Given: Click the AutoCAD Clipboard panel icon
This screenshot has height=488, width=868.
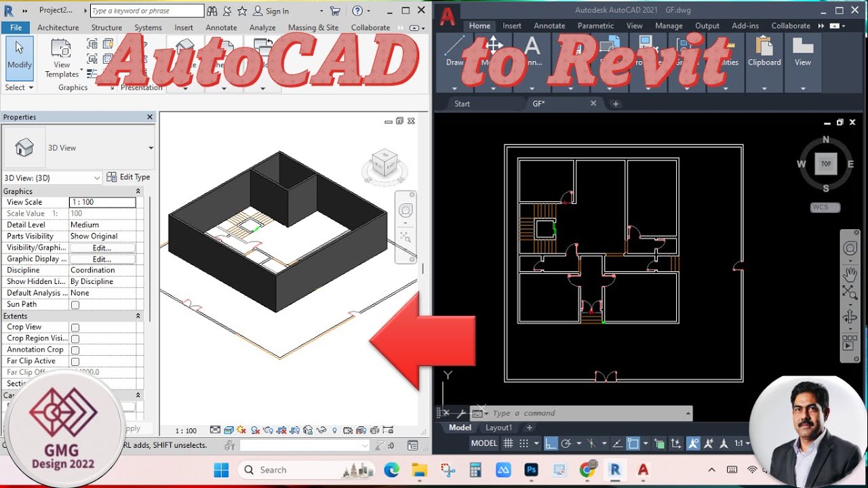Looking at the screenshot, I should 764,52.
